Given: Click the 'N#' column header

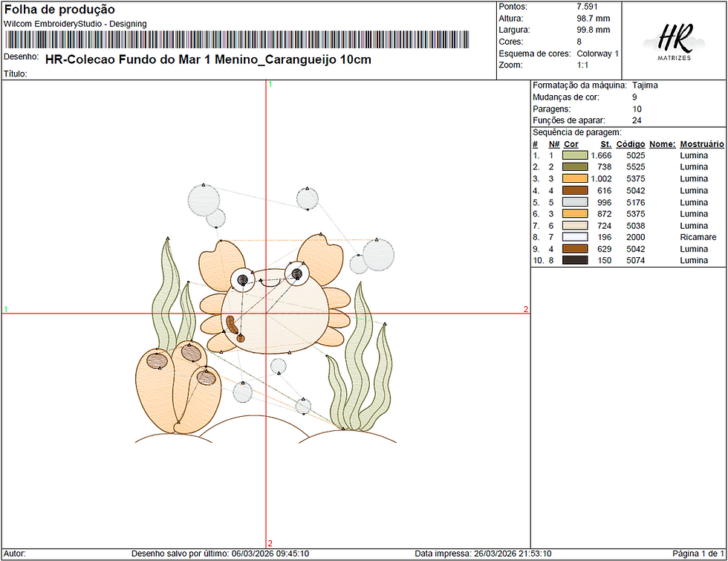Looking at the screenshot, I should 554,144.
